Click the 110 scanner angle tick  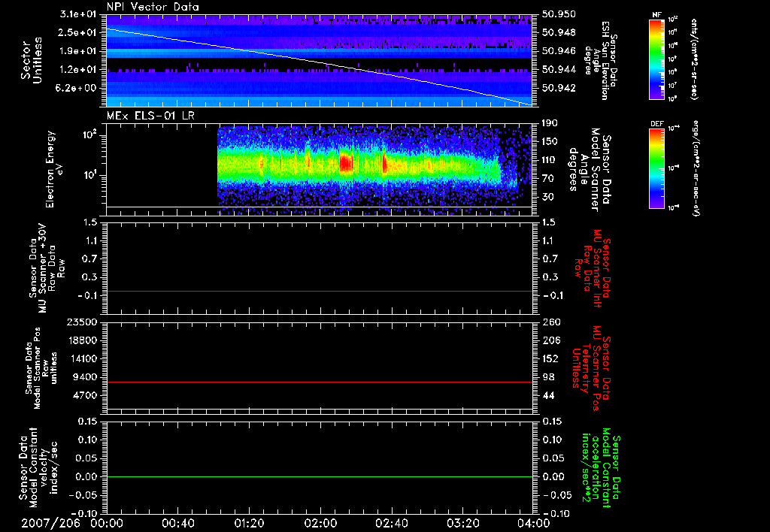coord(550,160)
